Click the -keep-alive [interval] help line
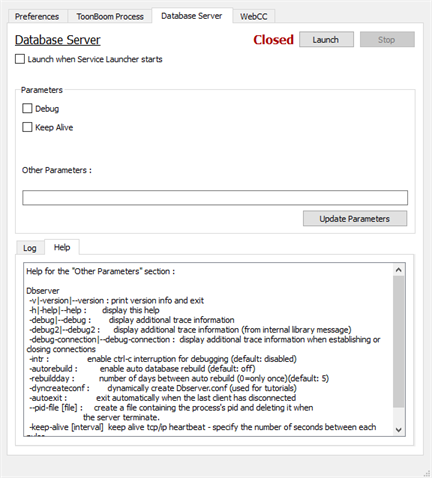The width and height of the screenshot is (432, 478). click(203, 427)
